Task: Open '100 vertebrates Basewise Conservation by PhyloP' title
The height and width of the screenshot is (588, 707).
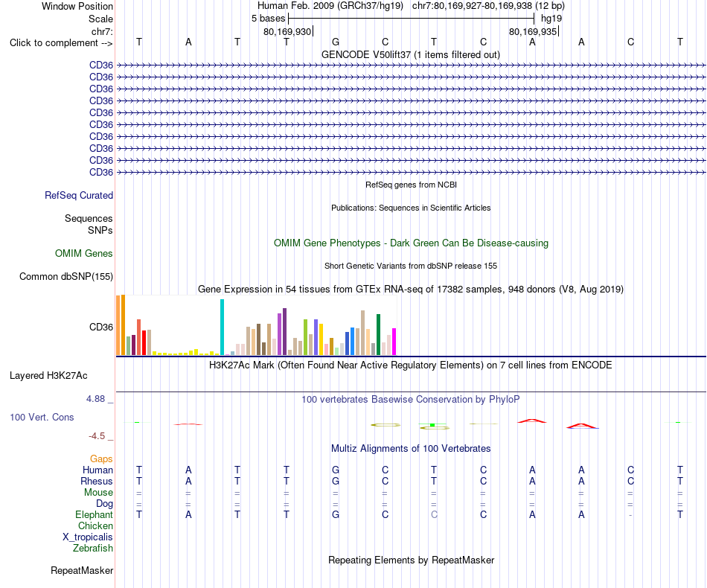Action: 410,399
